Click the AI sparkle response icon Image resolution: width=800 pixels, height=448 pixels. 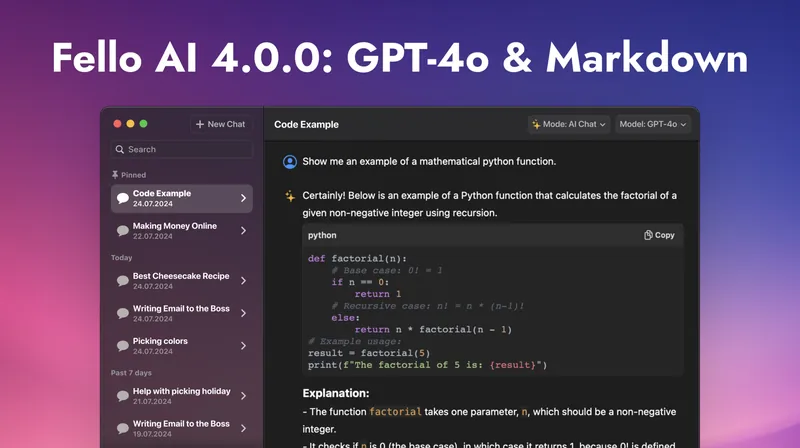(x=290, y=196)
